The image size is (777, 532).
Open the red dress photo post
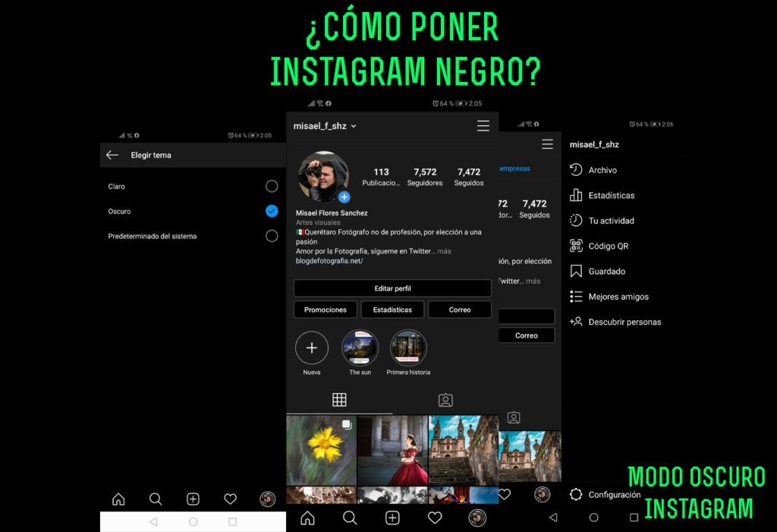pyautogui.click(x=392, y=450)
